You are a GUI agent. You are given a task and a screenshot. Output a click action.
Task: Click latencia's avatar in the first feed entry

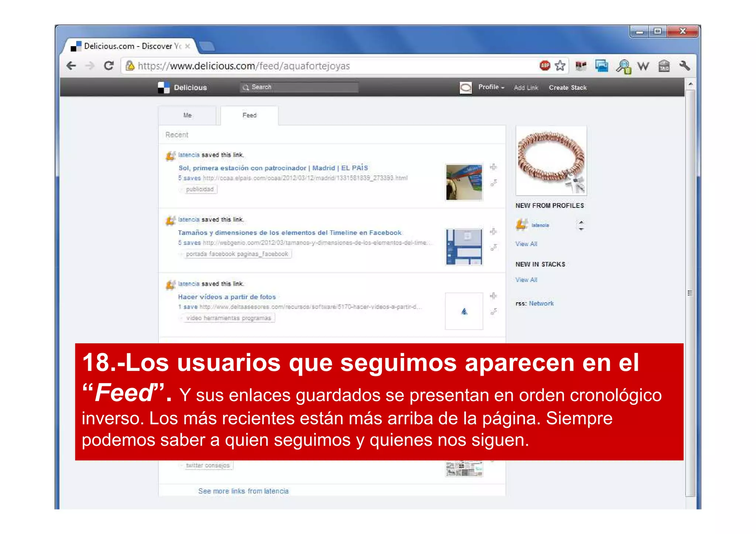pos(170,156)
